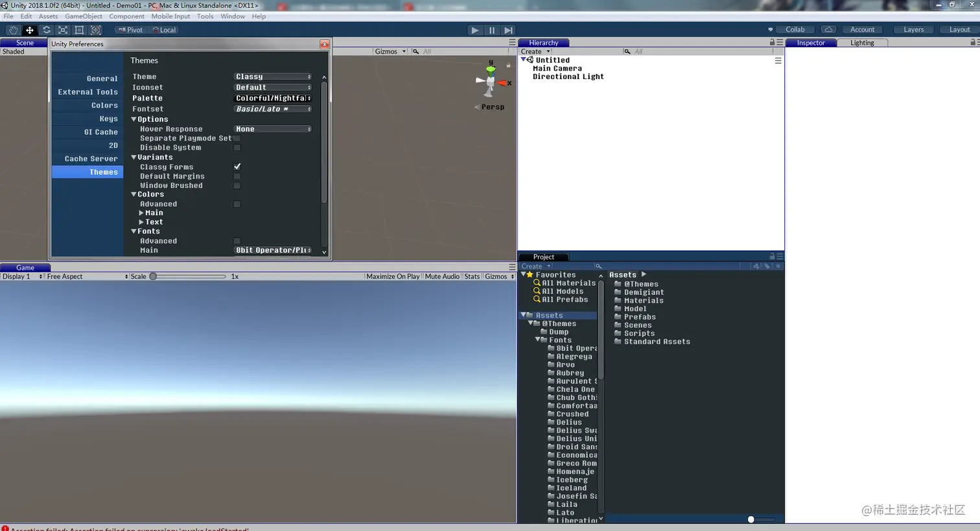This screenshot has height=531, width=980.
Task: Select Directional Light in Hierarchy
Action: click(x=568, y=77)
